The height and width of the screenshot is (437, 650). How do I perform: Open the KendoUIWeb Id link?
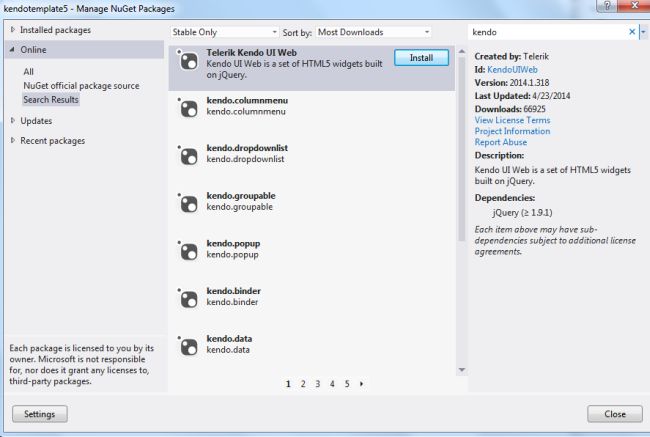tap(512, 70)
